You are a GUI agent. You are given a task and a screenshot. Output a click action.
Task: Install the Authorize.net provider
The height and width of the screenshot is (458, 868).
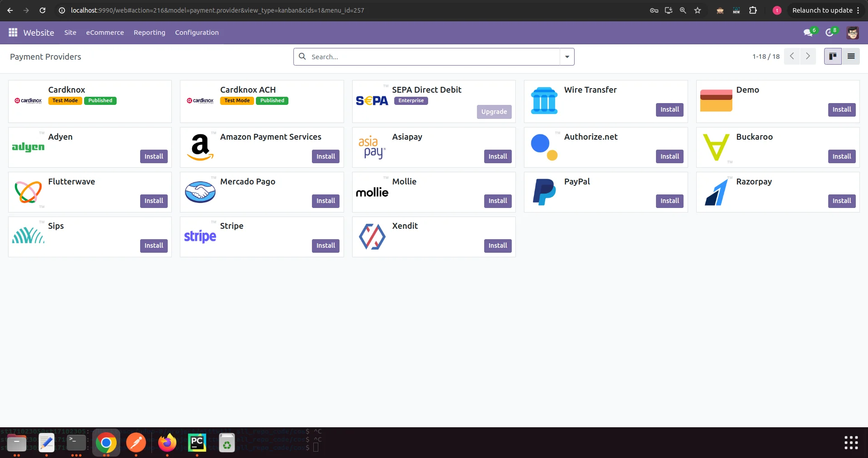pos(670,156)
